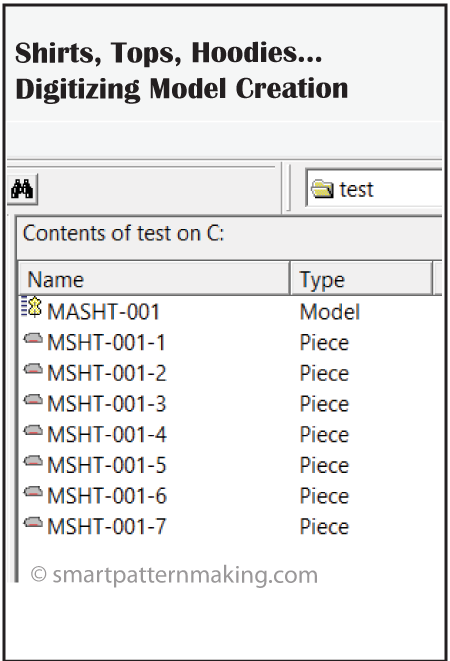Click the MSHT-001-5 piece icon
450x661 pixels.
click(x=33, y=461)
